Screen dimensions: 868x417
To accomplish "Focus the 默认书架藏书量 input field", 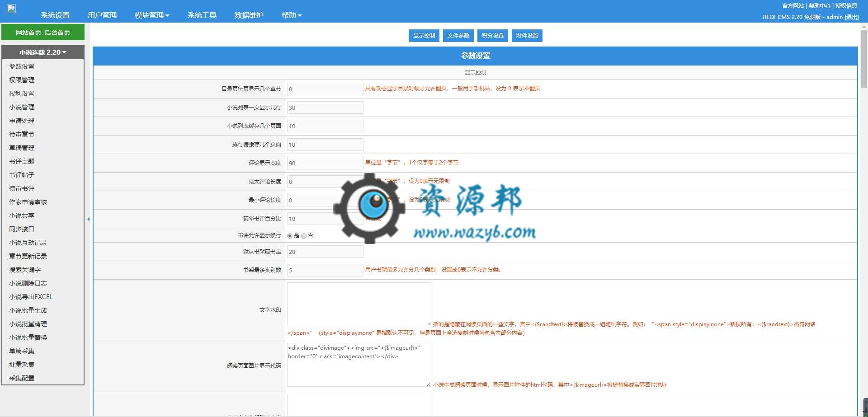I will point(325,252).
